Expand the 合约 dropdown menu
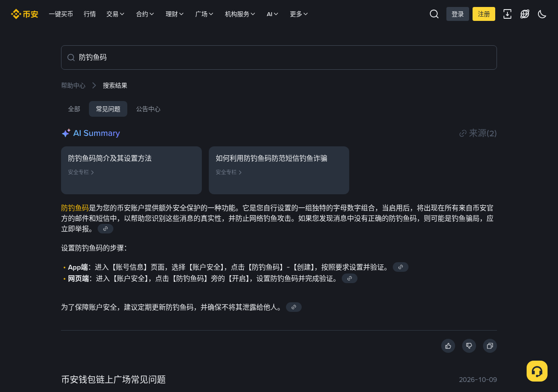558x392 pixels. point(145,14)
